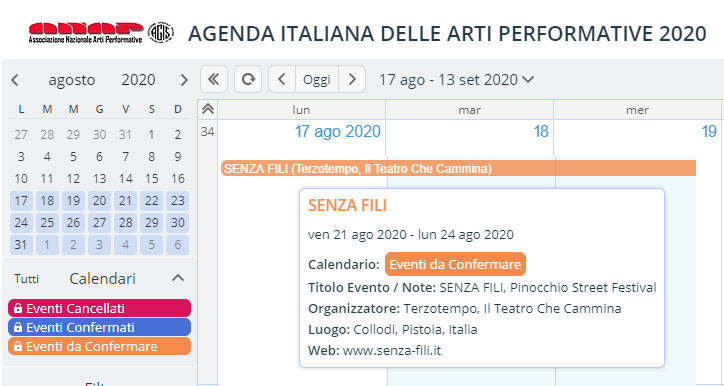
Task: Click next month arrow in mini calendar
Action: click(184, 80)
